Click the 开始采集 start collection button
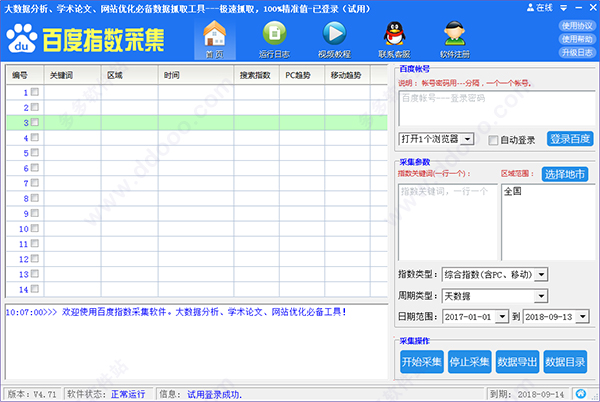Screen dimensions: 600x402 point(421,362)
